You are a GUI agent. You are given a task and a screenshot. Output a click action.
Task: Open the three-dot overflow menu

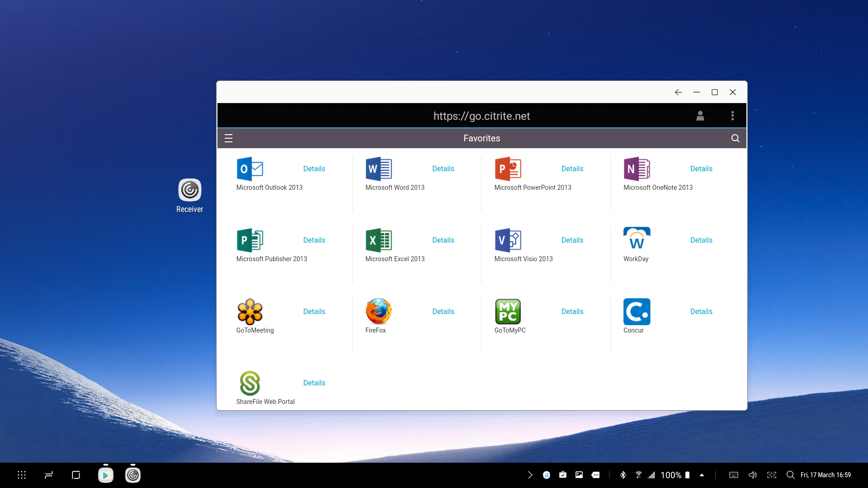(x=732, y=116)
